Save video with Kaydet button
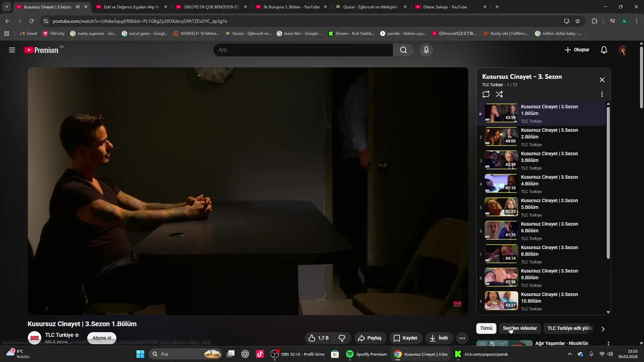Viewport: 644px width, 362px height. click(405, 338)
